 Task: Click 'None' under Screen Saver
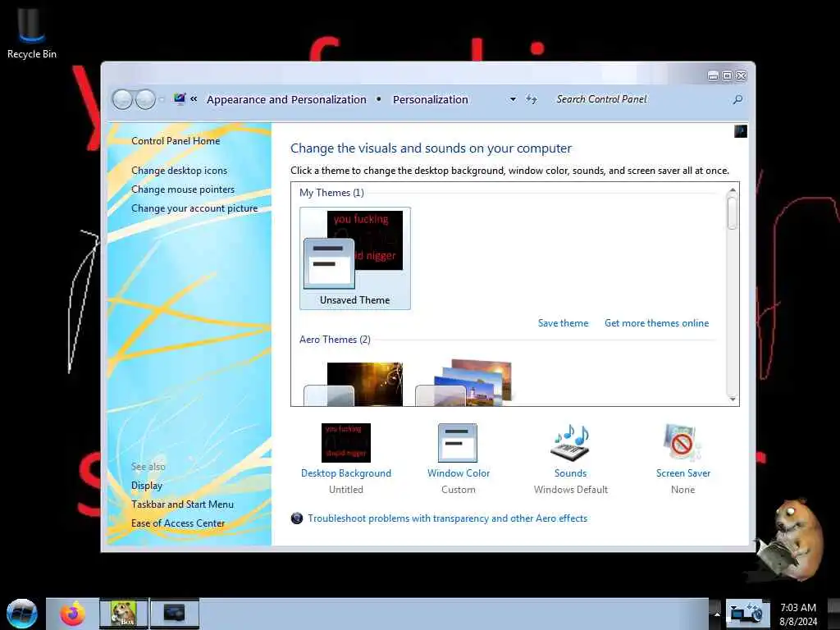pyautogui.click(x=682, y=489)
